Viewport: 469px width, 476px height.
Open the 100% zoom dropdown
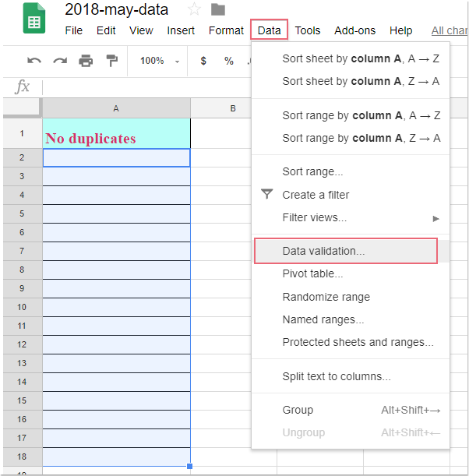coord(160,61)
